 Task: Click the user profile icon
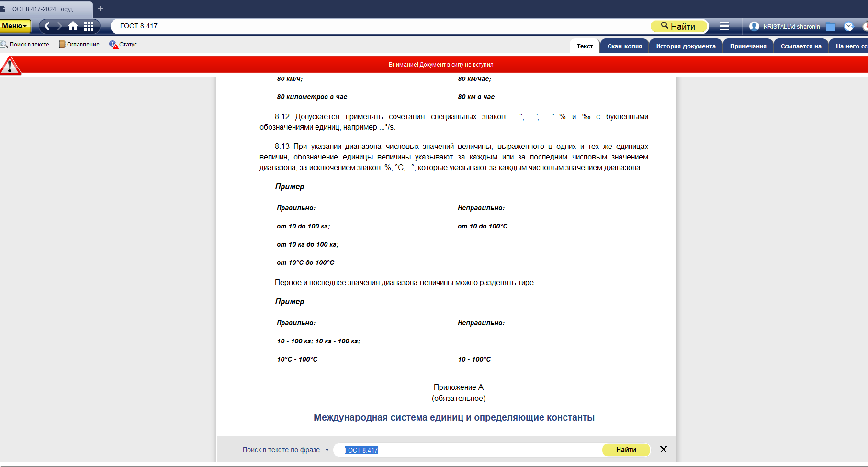coord(754,26)
